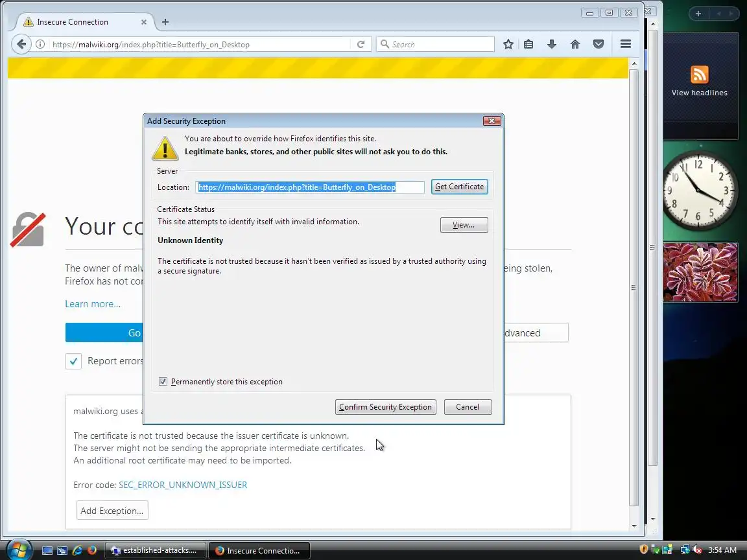
Task: Click Cancel in security exception dialog
Action: pos(468,407)
